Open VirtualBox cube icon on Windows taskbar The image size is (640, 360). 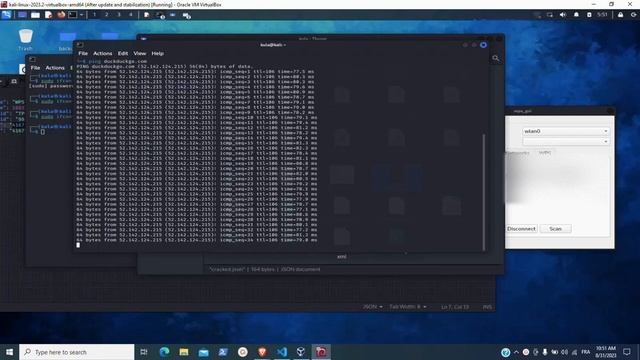(301, 352)
